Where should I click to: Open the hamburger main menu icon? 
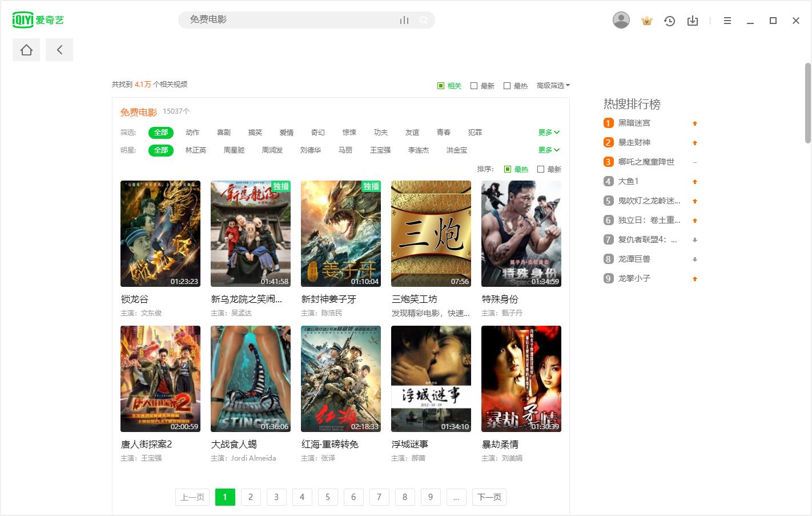click(727, 20)
